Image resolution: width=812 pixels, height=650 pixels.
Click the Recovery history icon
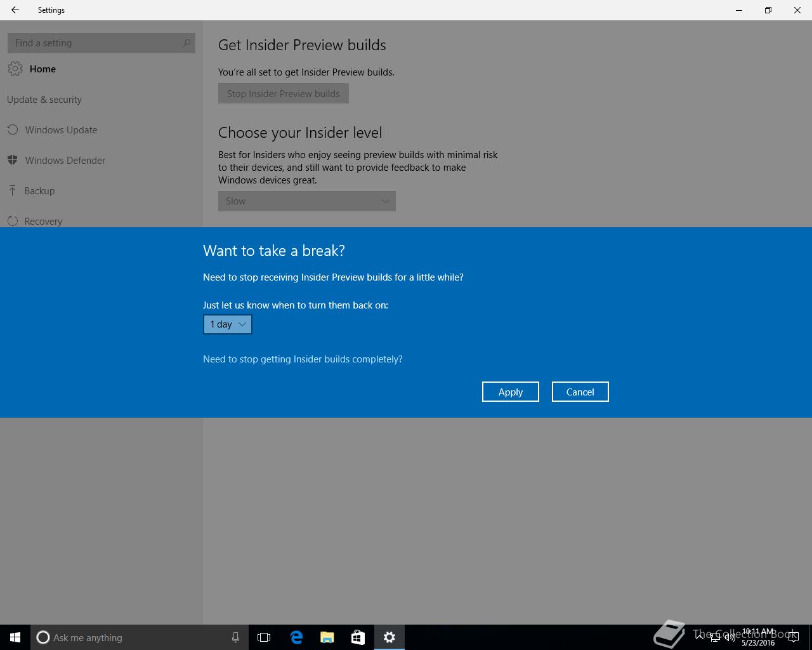[x=12, y=221]
